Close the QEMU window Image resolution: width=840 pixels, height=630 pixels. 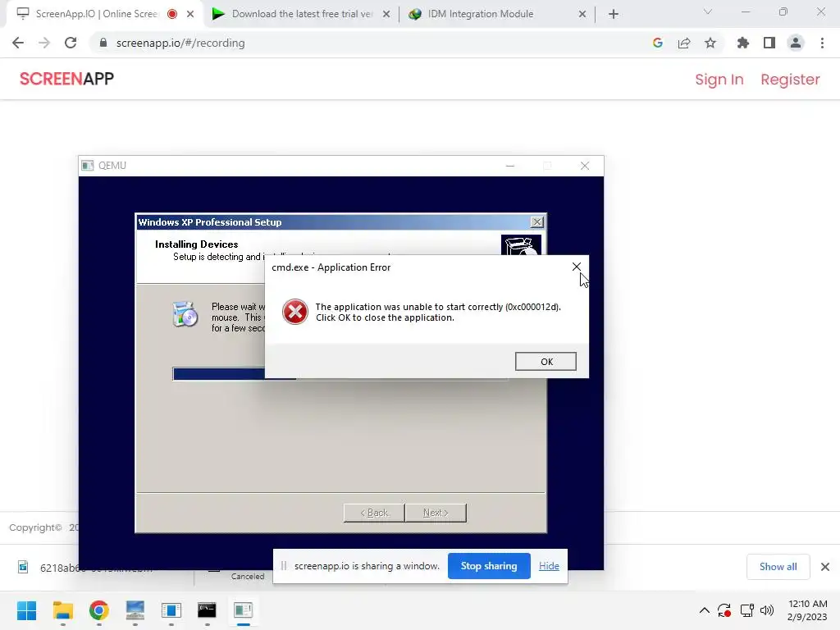coord(584,166)
